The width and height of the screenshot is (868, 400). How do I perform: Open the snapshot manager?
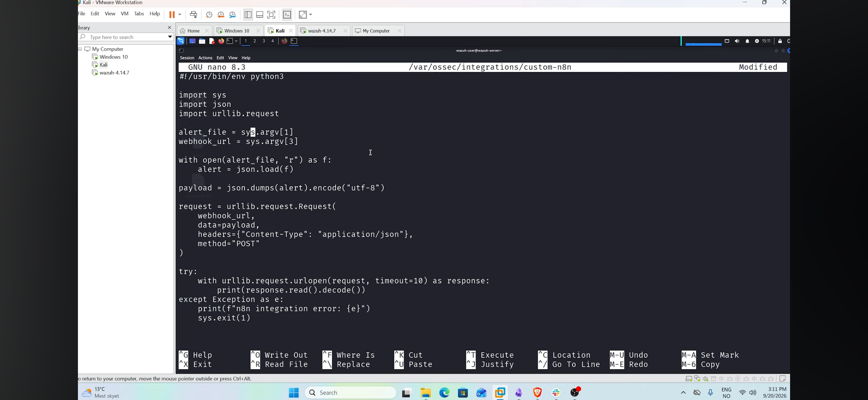point(233,15)
